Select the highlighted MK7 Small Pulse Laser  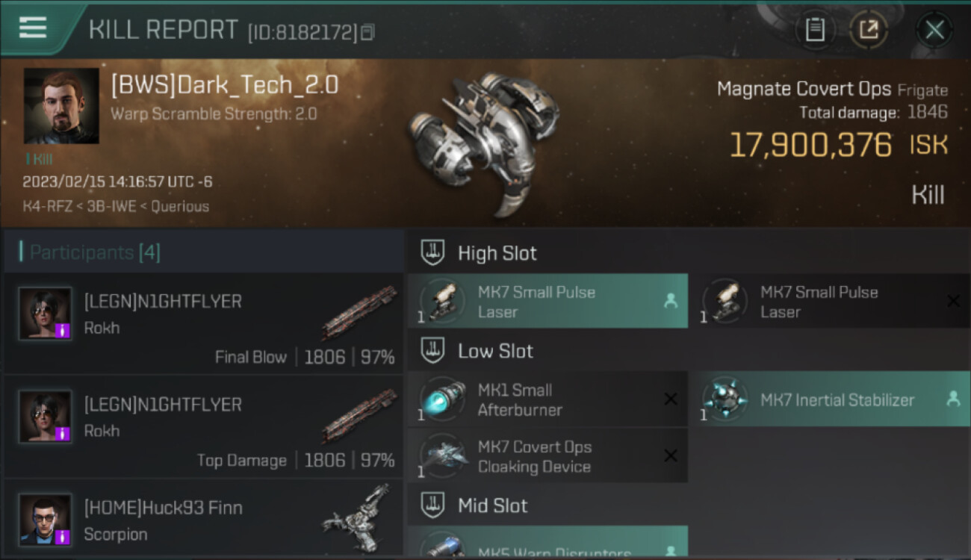(x=547, y=302)
